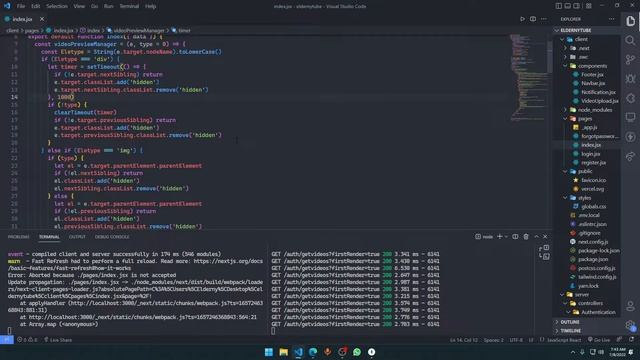Click the UTF-8 encoding status item
This screenshot has width=640, height=360.
click(516, 340)
